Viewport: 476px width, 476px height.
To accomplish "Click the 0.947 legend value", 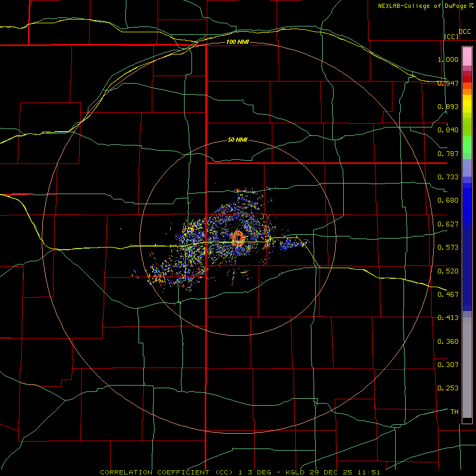I will pyautogui.click(x=448, y=83).
